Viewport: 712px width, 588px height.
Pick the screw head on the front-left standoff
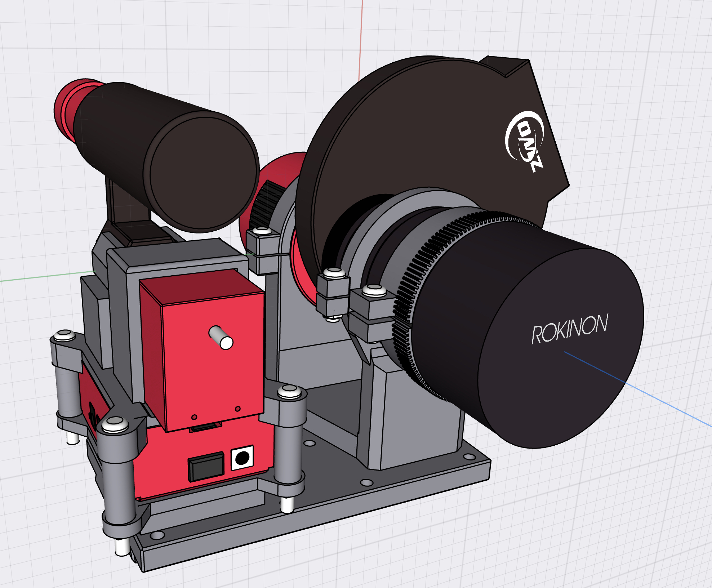[115, 424]
